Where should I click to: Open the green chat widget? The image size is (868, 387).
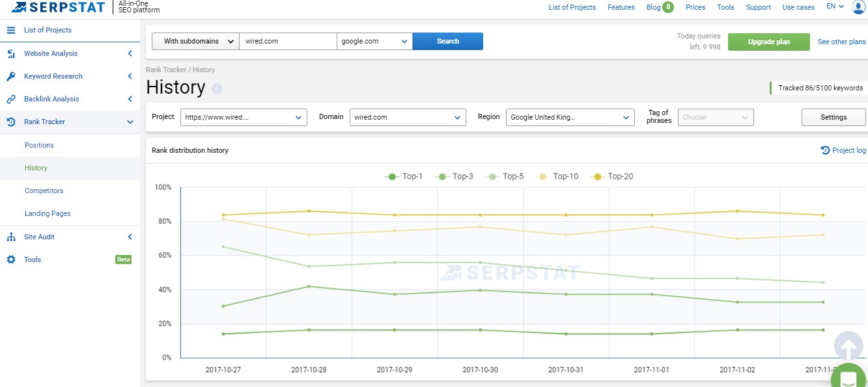[x=848, y=379]
